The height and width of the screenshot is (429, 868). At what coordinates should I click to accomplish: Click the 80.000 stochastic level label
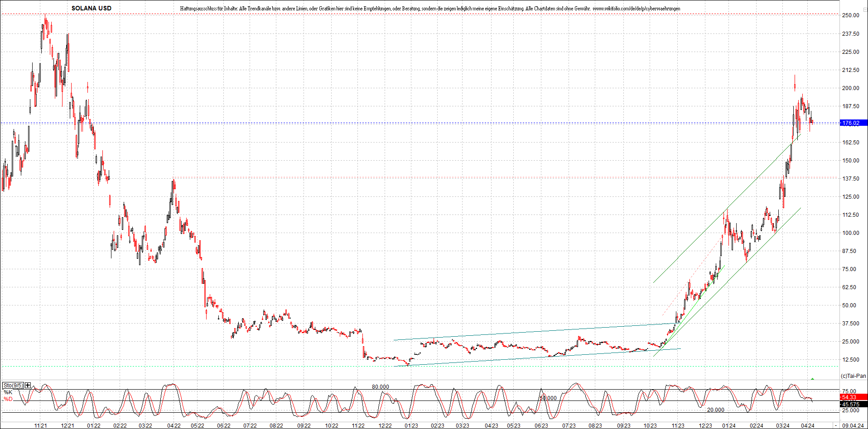pyautogui.click(x=381, y=387)
